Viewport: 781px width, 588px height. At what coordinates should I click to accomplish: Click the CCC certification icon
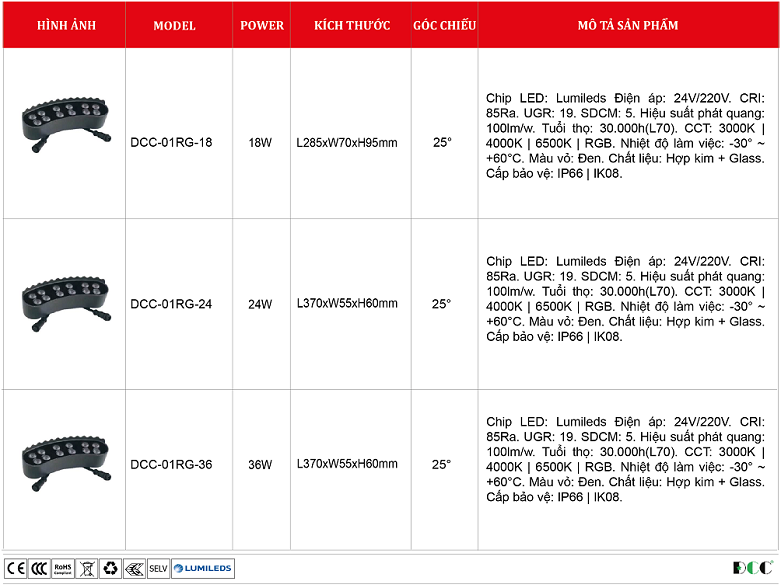point(39,568)
